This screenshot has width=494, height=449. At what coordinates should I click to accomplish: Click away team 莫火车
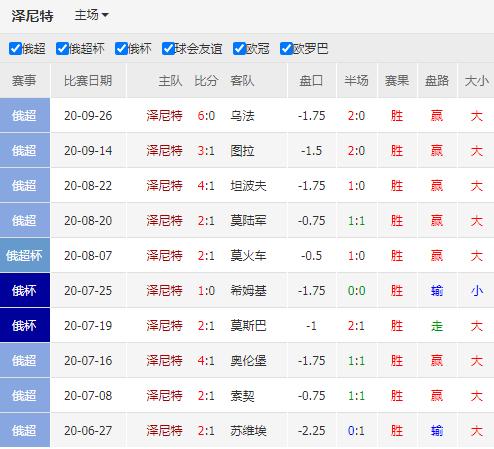248,256
